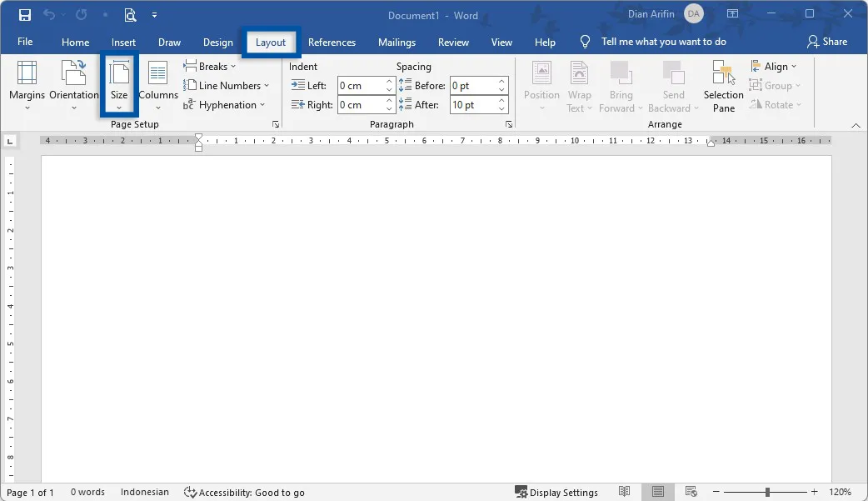
Task: Open the Line Numbers dropdown
Action: pos(227,85)
